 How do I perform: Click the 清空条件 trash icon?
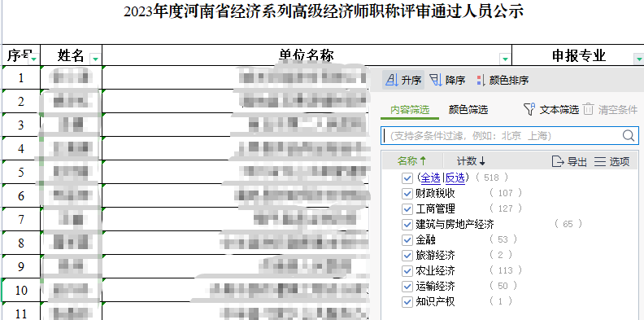click(x=589, y=109)
